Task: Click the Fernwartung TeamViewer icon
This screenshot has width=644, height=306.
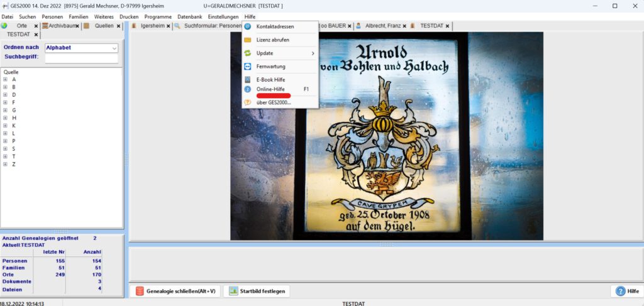Action: [x=248, y=67]
